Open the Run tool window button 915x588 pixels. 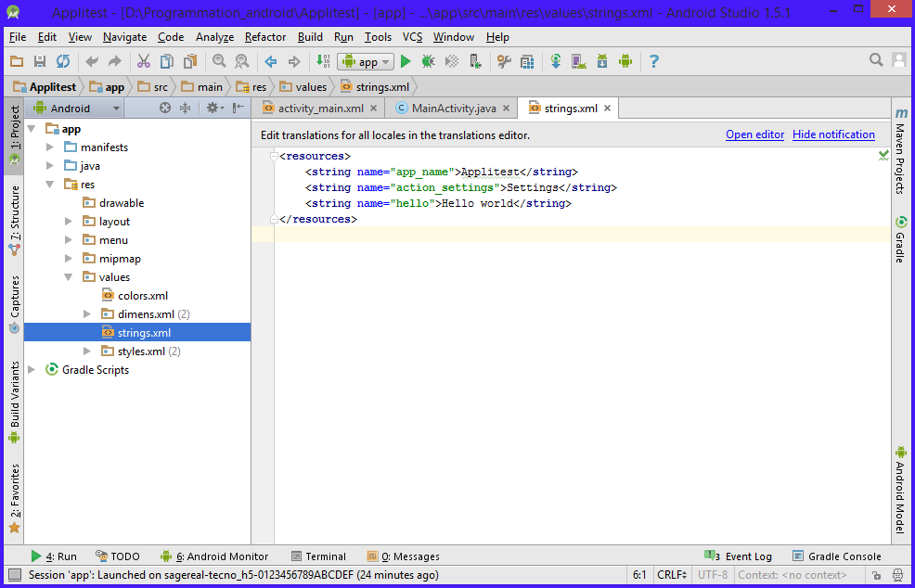pos(54,556)
